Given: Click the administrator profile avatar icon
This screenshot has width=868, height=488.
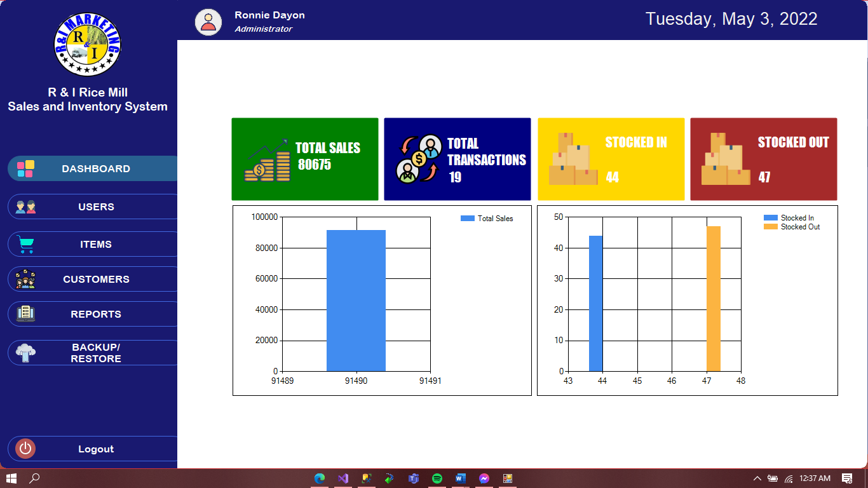Looking at the screenshot, I should (208, 22).
